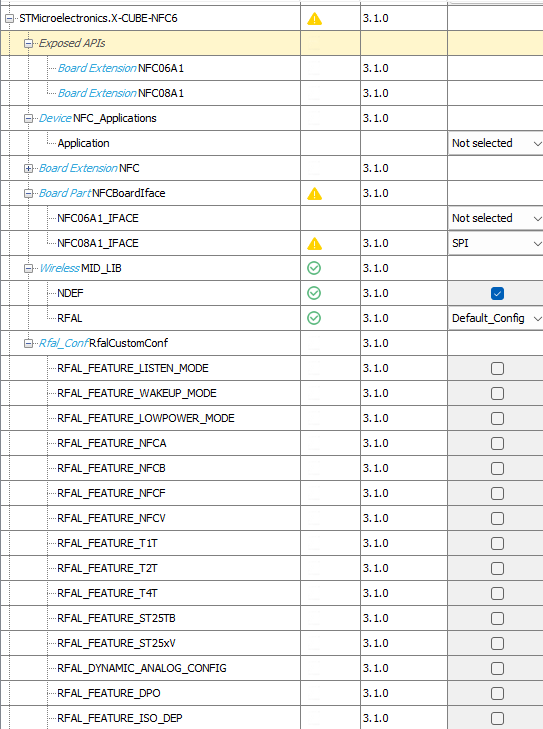Enable RFAL_FEATURE_ISO_DEP checkbox
This screenshot has width=543, height=729.
point(497,719)
